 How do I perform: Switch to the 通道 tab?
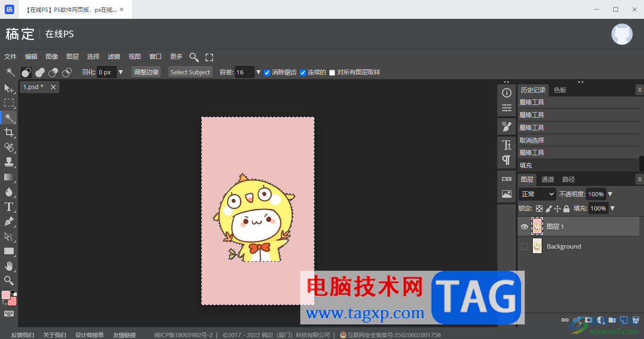coord(548,179)
